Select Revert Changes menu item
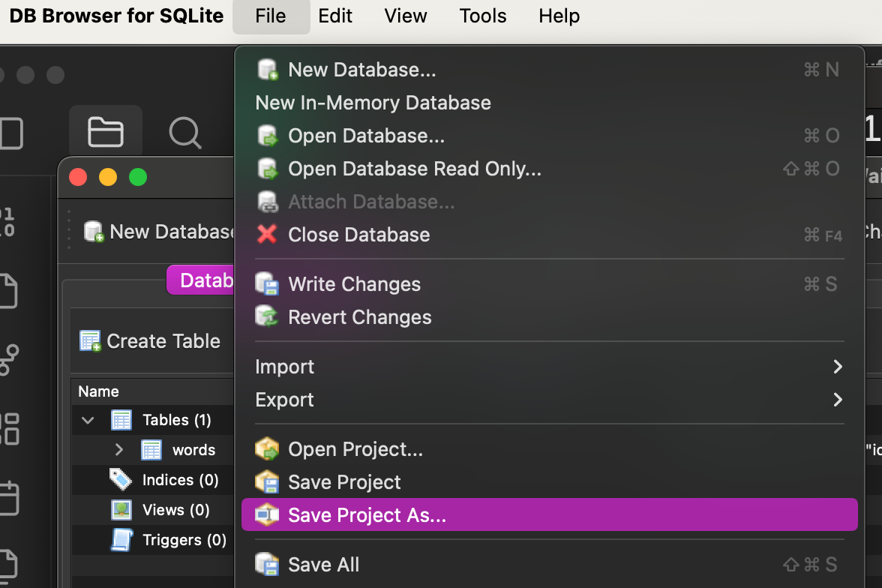Viewport: 882px width, 588px height. (x=550, y=317)
